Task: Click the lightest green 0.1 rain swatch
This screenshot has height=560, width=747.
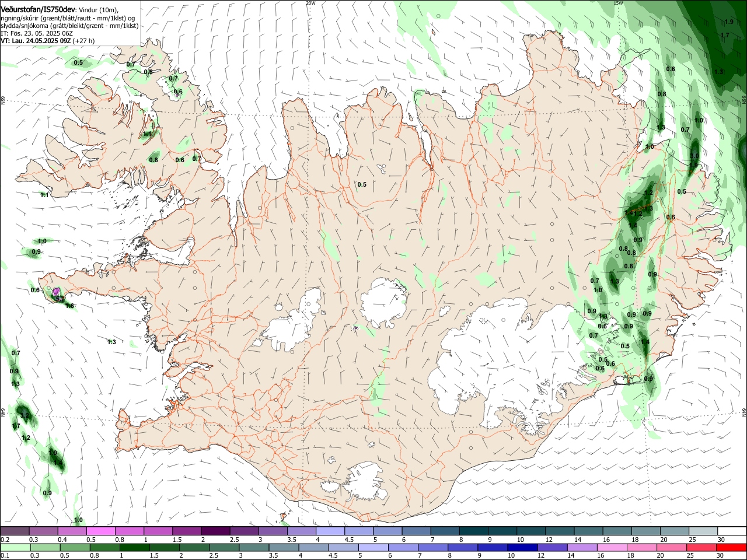Action: tap(15, 547)
